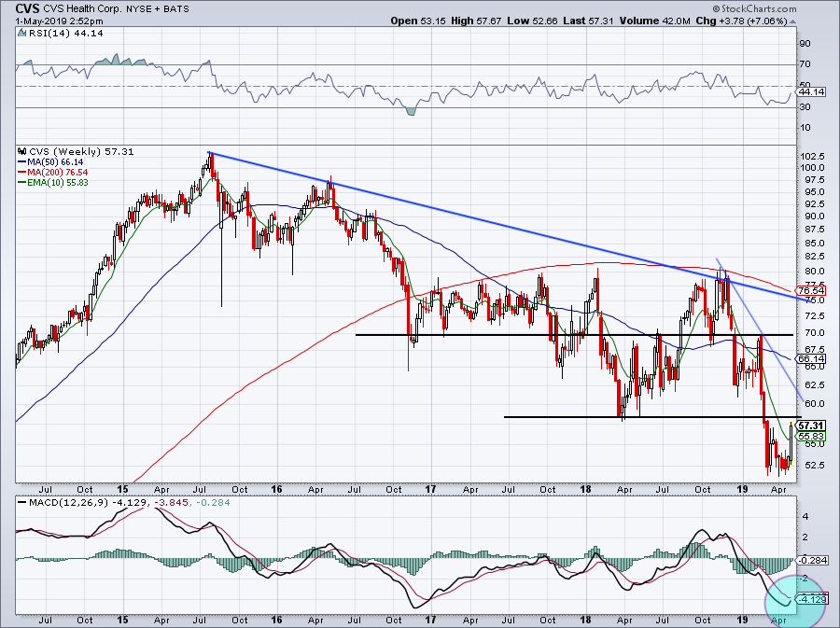Click the year 19 label under the MACD panel
Viewport: 840px width, 628px height.
(742, 620)
